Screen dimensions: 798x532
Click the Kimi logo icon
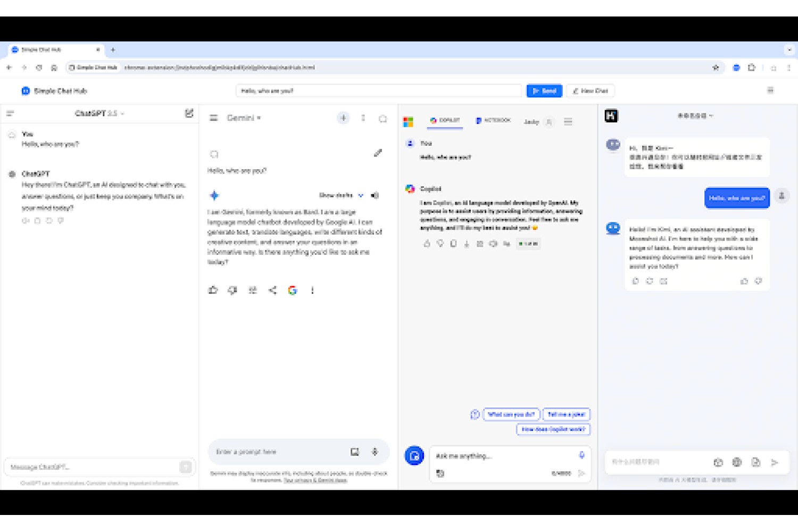pos(611,116)
